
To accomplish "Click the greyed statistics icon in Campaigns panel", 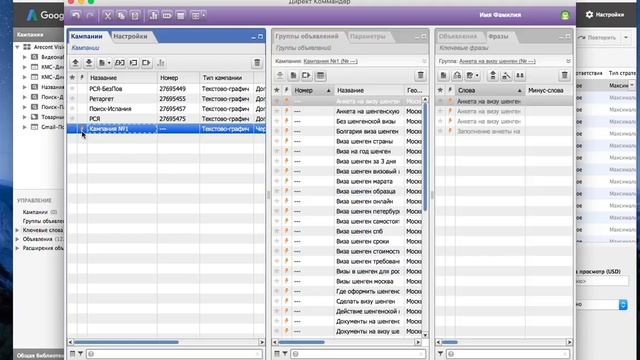I will [x=161, y=63].
